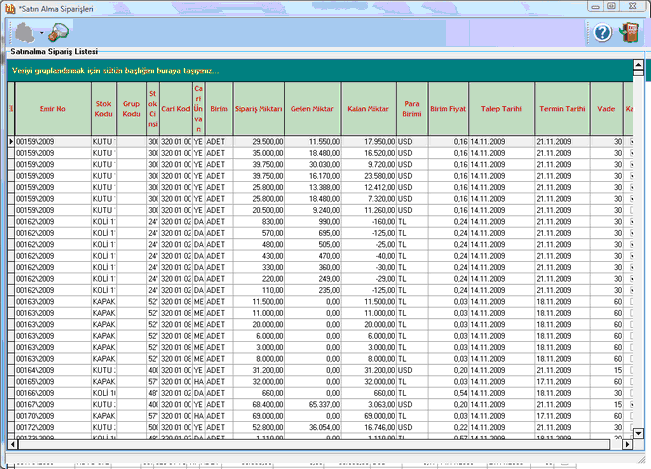
Task: Select the 00167\2009 order number cell
Action: pyautogui.click(x=53, y=404)
